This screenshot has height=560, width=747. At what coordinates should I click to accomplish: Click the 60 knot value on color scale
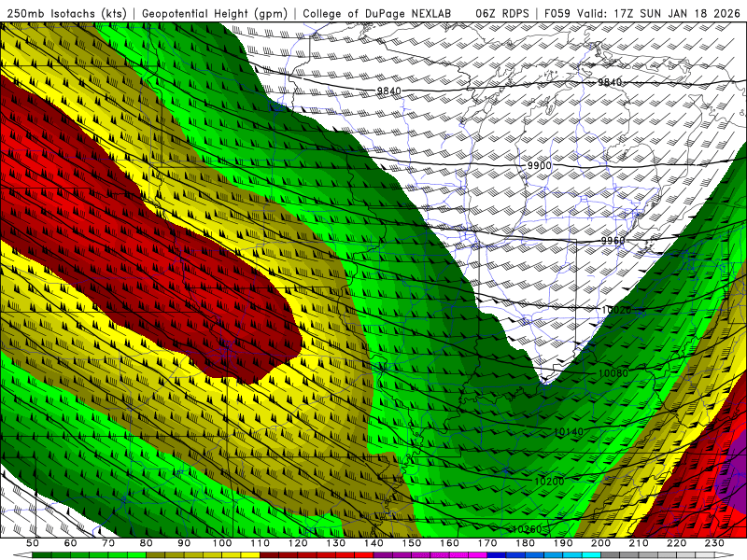[70, 543]
